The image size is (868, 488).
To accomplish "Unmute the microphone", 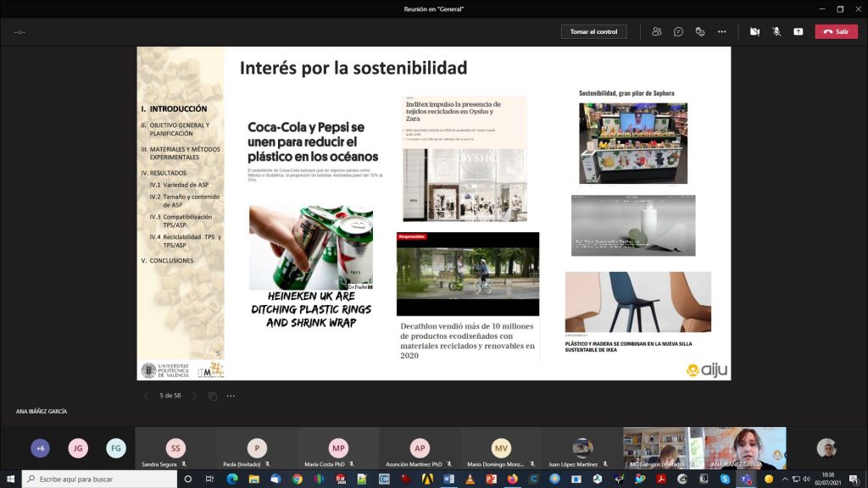I will 776,31.
